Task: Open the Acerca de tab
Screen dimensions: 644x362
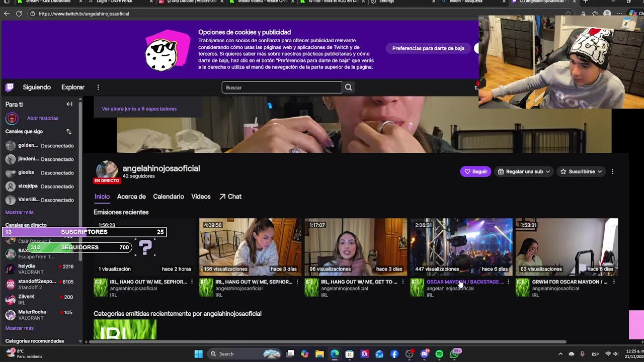Action: pos(131,197)
